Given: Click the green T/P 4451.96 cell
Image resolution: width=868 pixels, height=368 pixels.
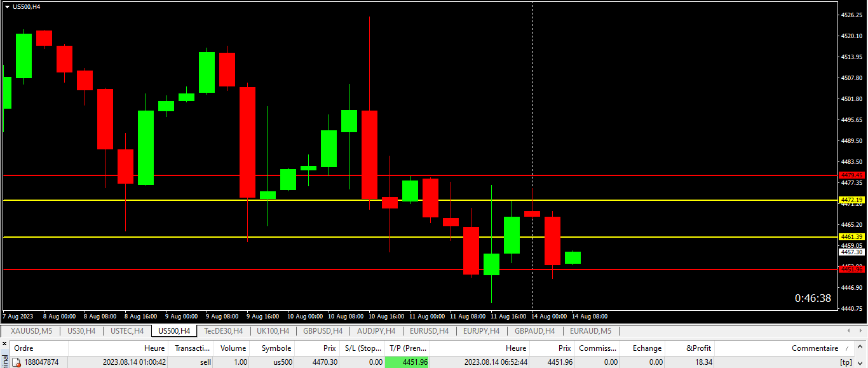Looking at the screenshot, I should pyautogui.click(x=407, y=362).
